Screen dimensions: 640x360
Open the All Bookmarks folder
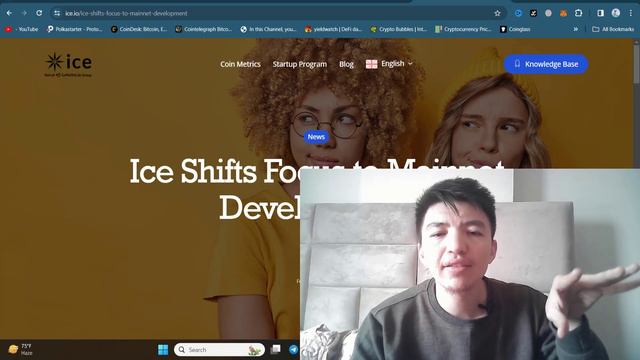613,29
